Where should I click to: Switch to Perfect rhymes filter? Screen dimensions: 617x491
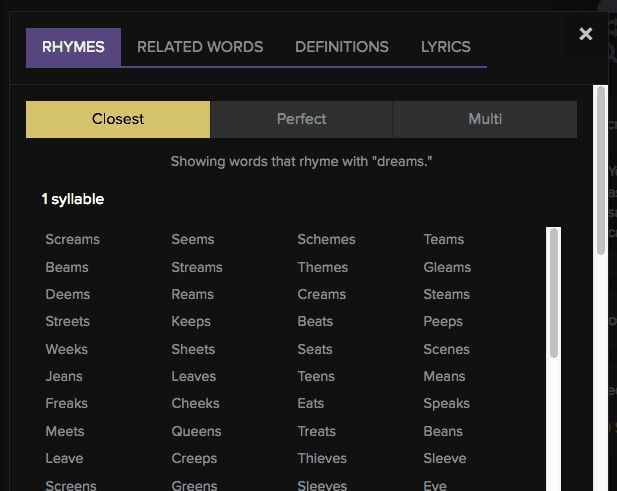pos(301,119)
